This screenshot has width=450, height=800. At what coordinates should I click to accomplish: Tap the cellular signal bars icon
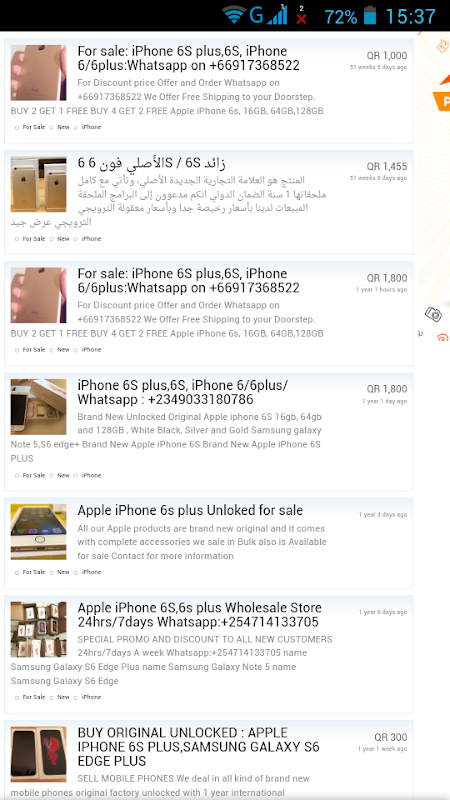tap(277, 15)
